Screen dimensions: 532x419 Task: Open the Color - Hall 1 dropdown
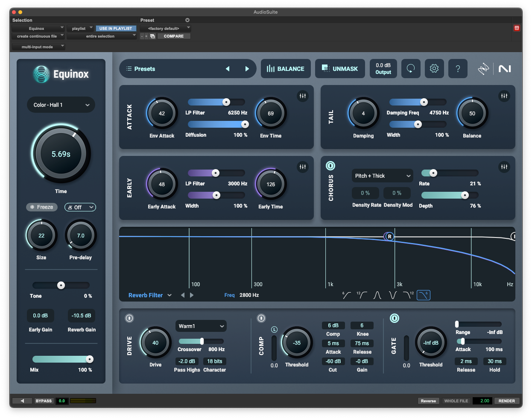(x=61, y=105)
